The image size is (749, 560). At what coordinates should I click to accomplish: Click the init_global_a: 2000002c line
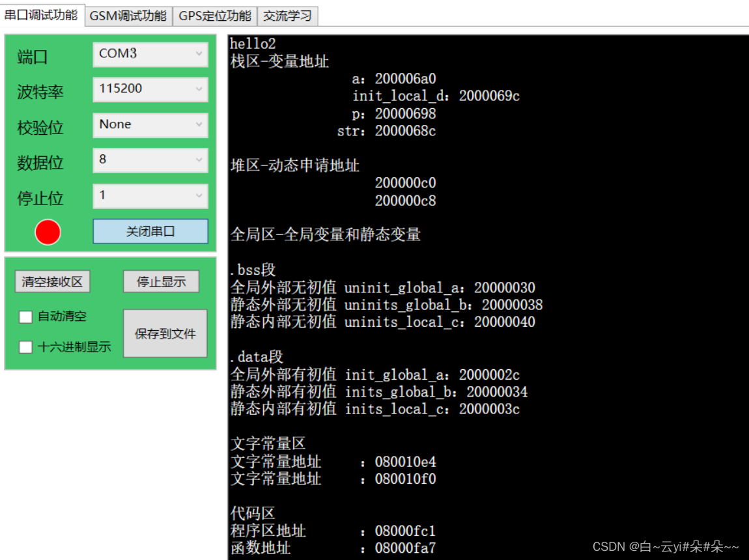tap(375, 375)
